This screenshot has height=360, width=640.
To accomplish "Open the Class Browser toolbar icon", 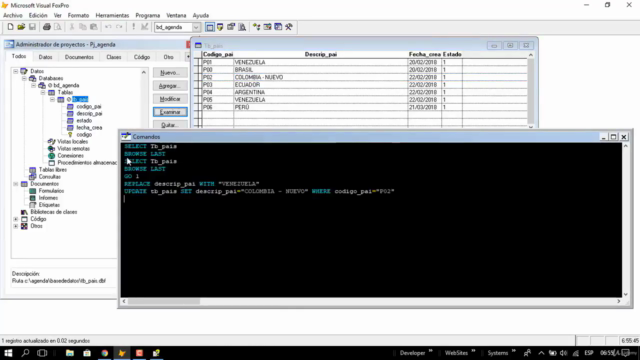I will click(257, 27).
